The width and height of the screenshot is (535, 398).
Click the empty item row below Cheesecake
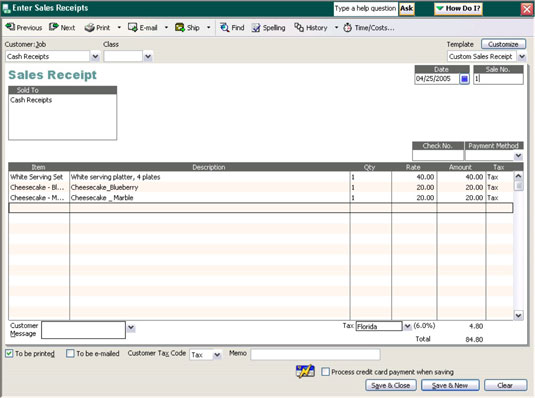261,208
